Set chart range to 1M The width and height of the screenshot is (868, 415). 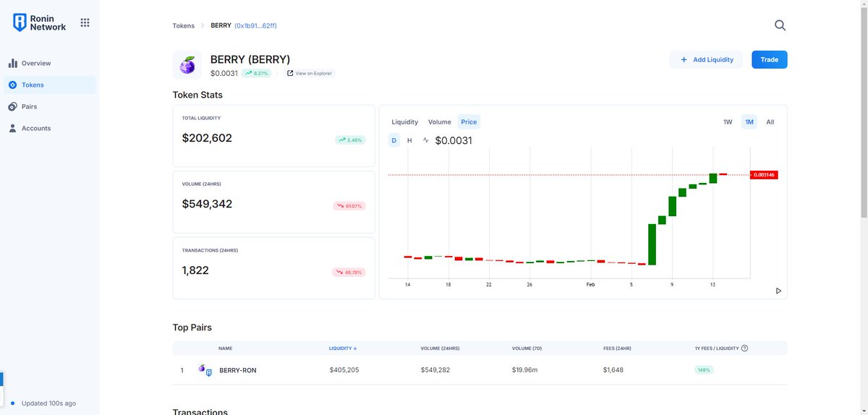pyautogui.click(x=749, y=122)
